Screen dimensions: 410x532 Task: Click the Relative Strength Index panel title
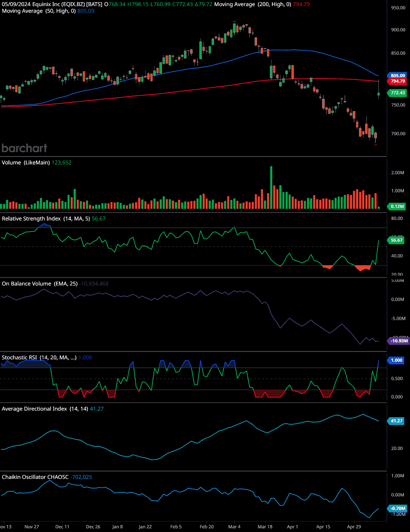31,219
